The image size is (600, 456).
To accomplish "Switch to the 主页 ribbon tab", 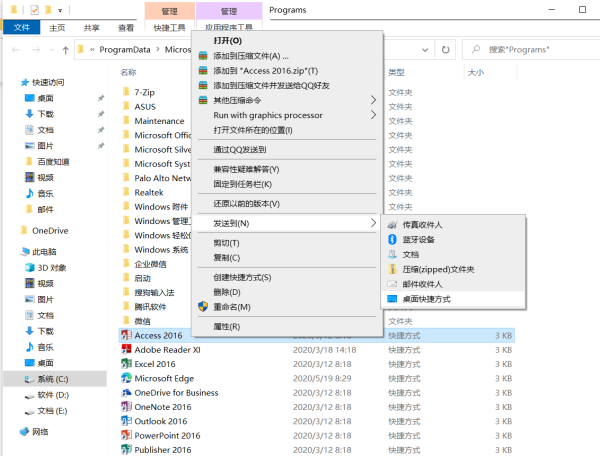I will pos(57,28).
